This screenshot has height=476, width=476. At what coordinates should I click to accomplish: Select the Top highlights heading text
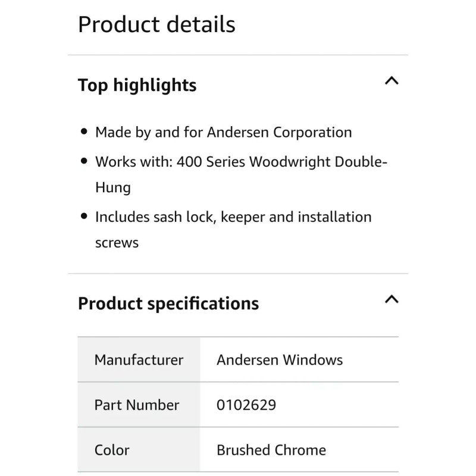point(137,85)
